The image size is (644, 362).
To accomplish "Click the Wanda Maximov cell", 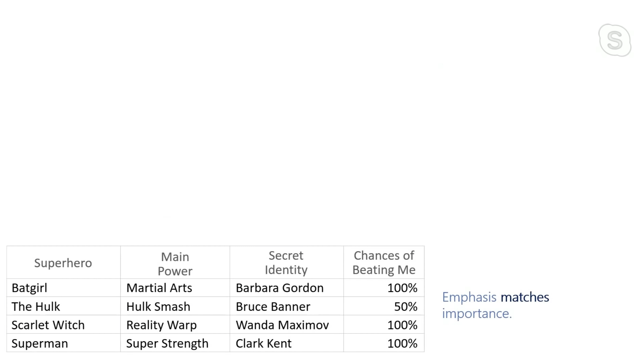I will (282, 325).
